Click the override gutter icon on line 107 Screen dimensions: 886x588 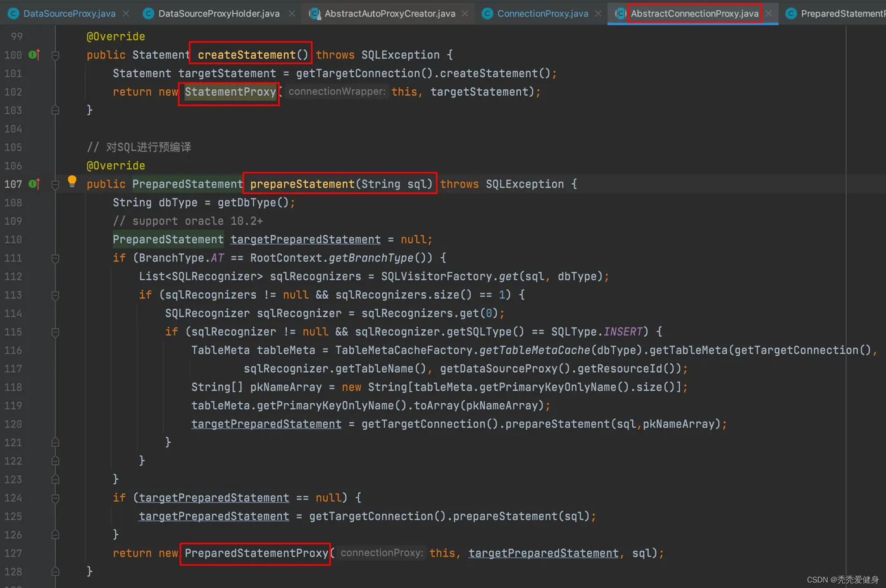pos(34,184)
